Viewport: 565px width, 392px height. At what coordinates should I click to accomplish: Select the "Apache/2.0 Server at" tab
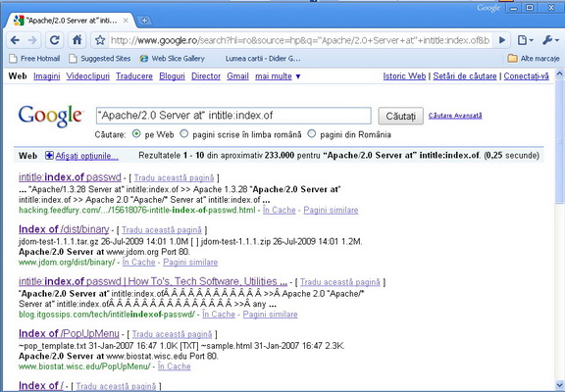[71, 21]
